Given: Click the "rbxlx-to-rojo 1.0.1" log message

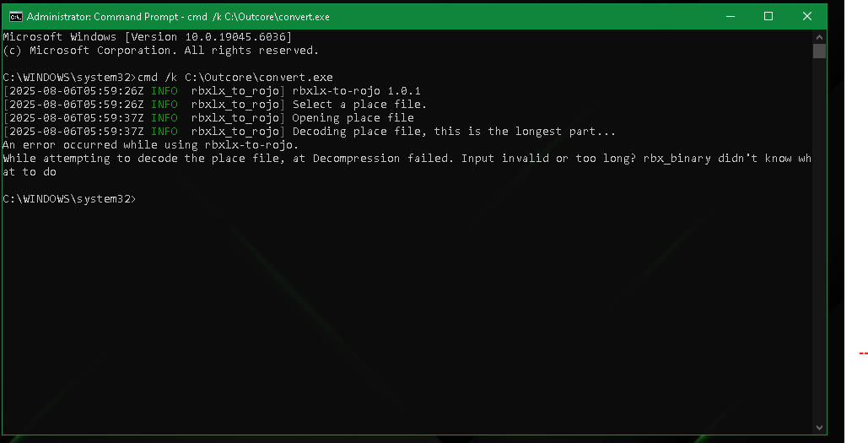Looking at the screenshot, I should pos(356,91).
